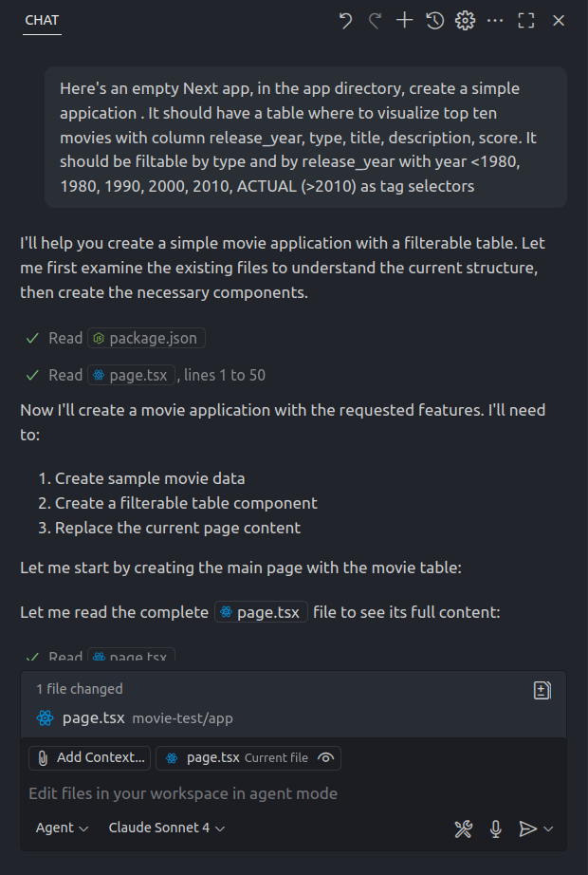
Task: Expand send button options chevron
Action: click(x=549, y=828)
